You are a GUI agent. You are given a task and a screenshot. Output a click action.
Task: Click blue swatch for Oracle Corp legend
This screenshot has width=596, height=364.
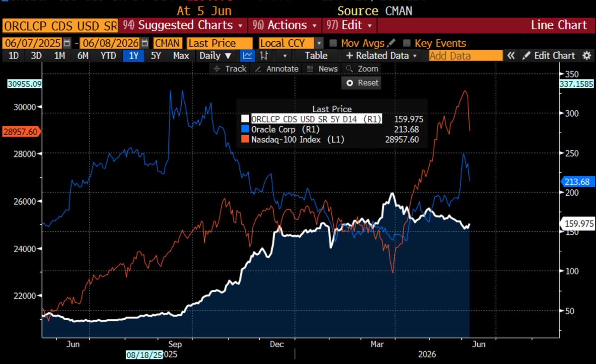[x=244, y=129]
